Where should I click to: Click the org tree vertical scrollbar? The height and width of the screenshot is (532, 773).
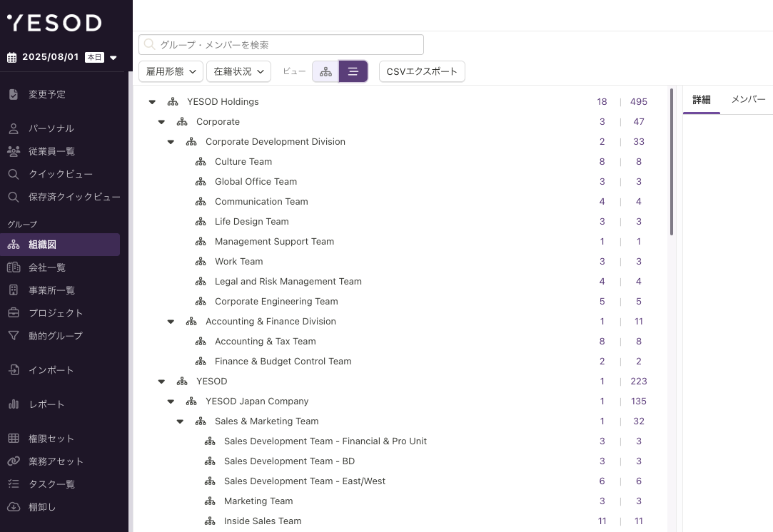(672, 162)
